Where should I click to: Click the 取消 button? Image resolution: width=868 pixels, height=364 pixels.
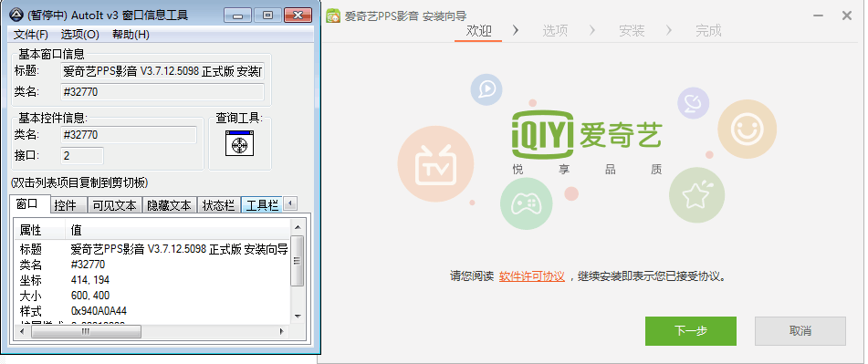[800, 331]
